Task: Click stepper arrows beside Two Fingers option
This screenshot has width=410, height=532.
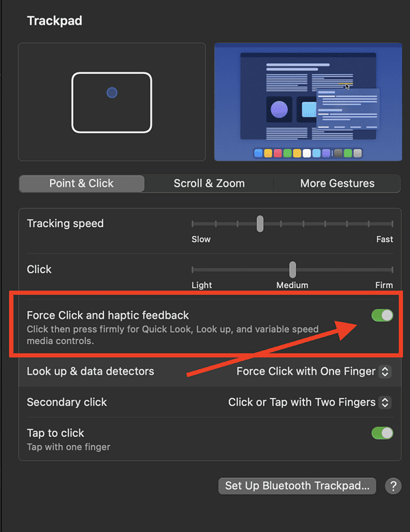Action: point(385,402)
